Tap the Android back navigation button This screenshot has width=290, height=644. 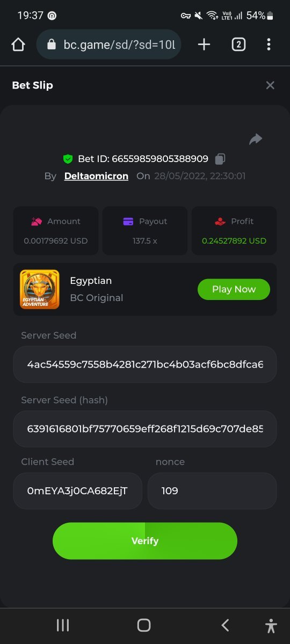226,625
